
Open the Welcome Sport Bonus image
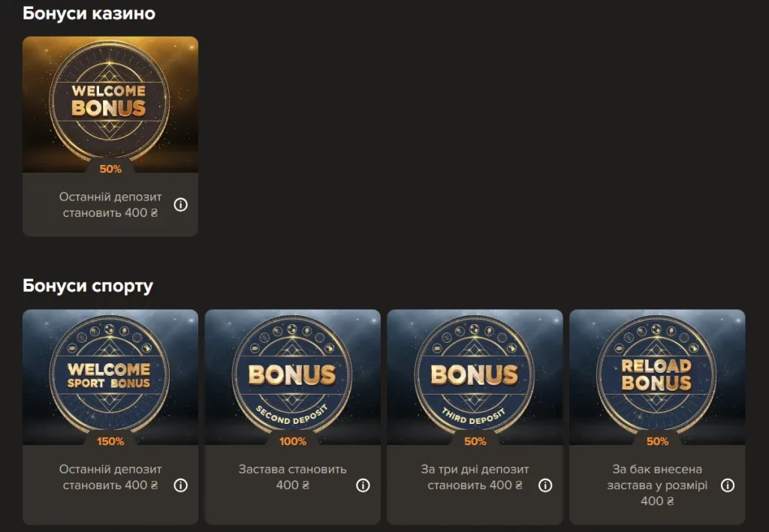pyautogui.click(x=110, y=377)
